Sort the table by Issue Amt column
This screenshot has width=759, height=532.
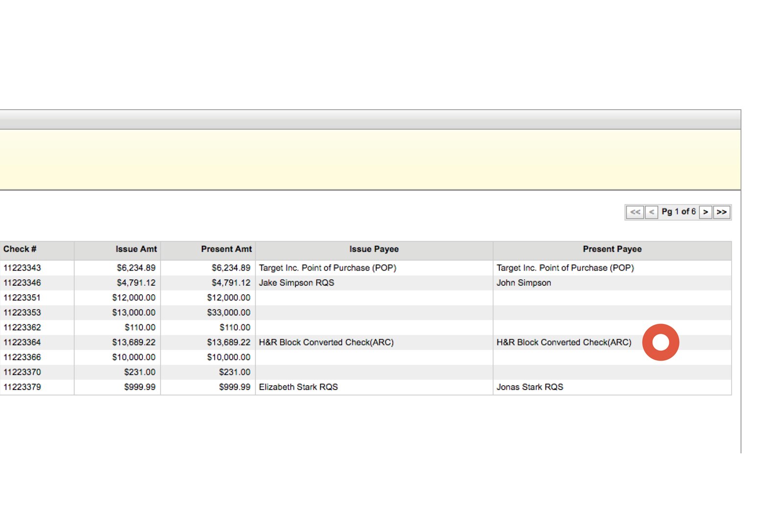(x=136, y=249)
